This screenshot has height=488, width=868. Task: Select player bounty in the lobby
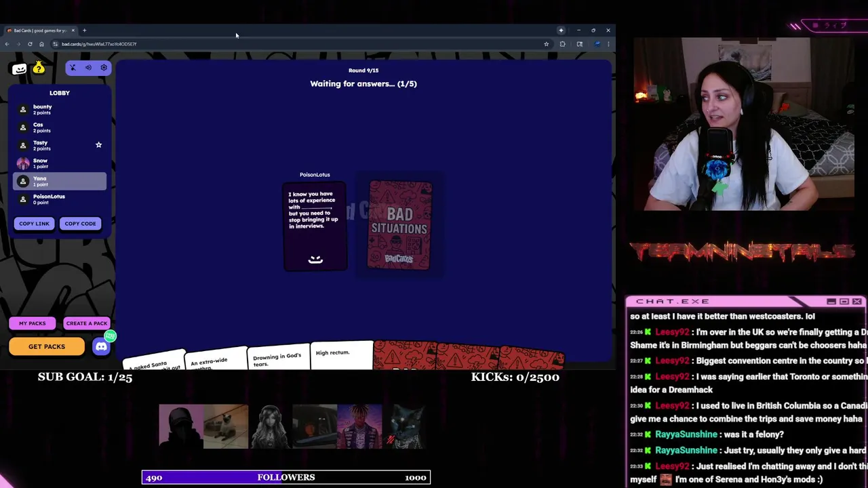[x=60, y=109]
